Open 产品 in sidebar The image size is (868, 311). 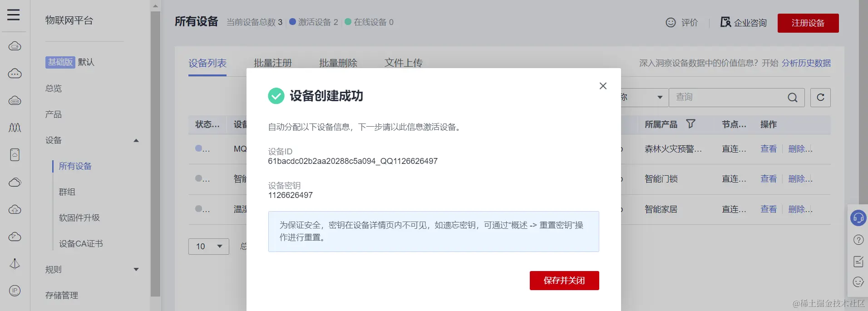(54, 114)
